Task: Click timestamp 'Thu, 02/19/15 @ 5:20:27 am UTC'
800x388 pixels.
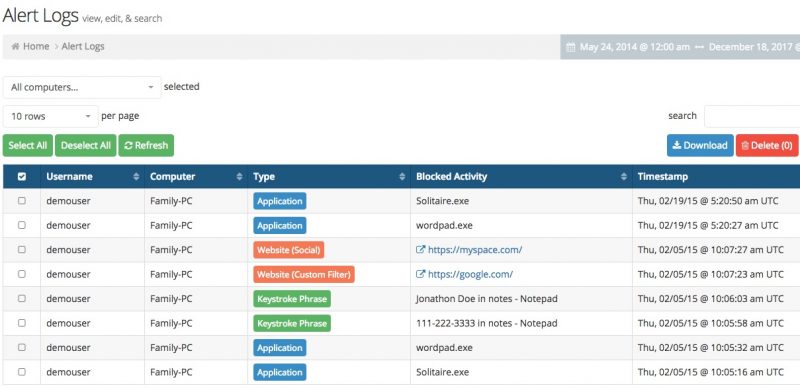Action: (708, 225)
